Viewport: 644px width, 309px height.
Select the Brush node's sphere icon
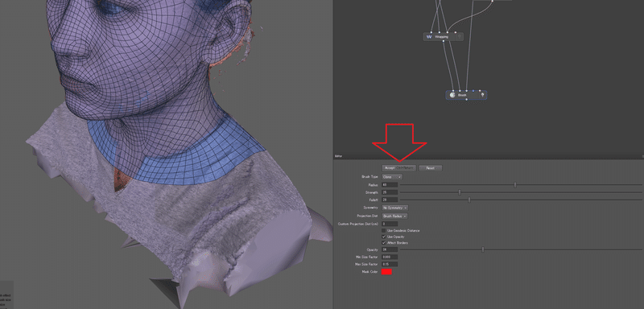(452, 95)
